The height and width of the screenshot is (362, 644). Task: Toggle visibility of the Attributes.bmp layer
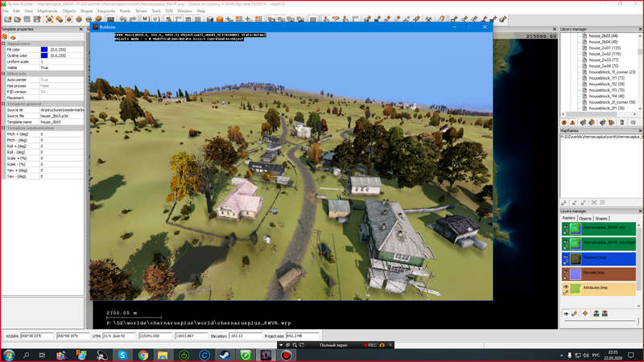pyautogui.click(x=566, y=289)
